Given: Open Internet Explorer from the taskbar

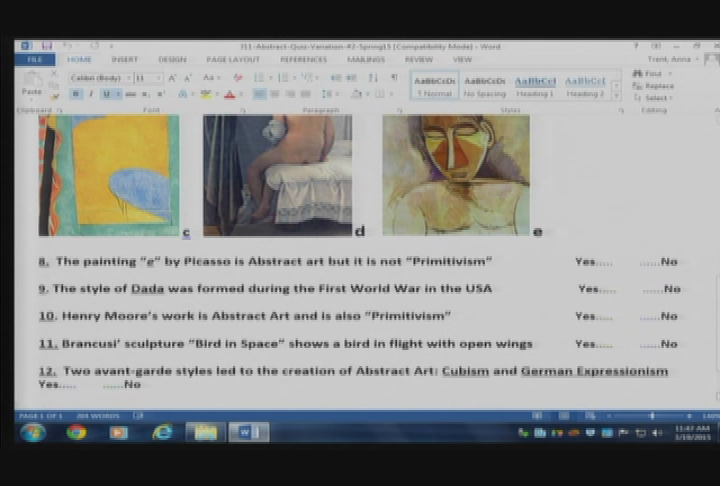Looking at the screenshot, I should click(162, 432).
